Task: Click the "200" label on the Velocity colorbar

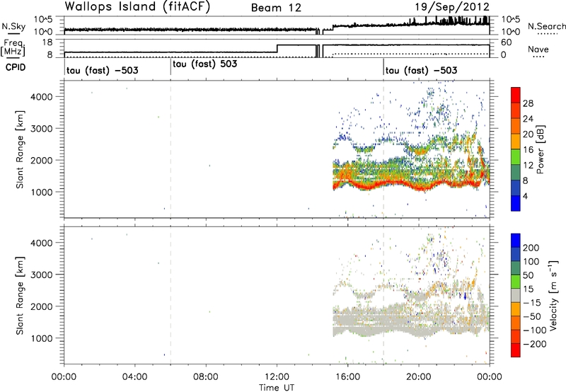Action: pos(531,248)
